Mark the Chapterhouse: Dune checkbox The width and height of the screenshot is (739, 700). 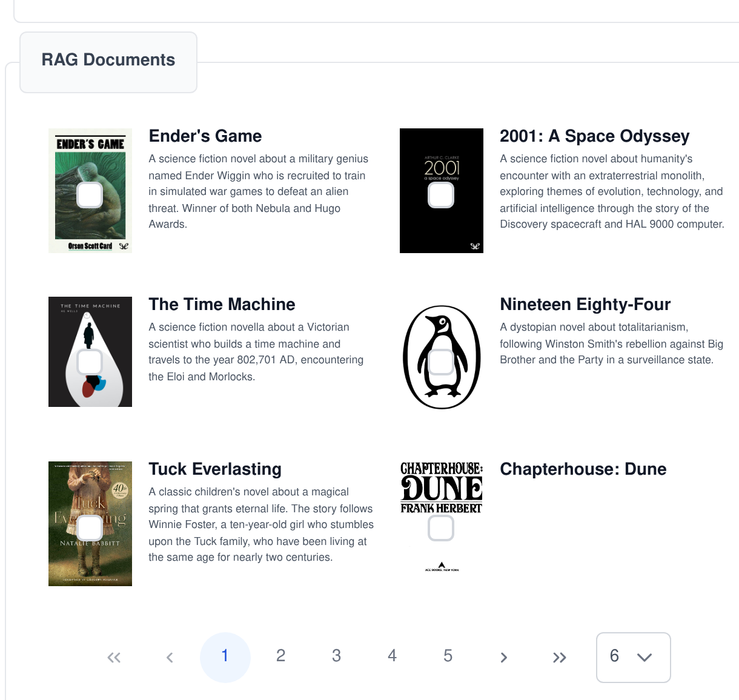click(441, 528)
